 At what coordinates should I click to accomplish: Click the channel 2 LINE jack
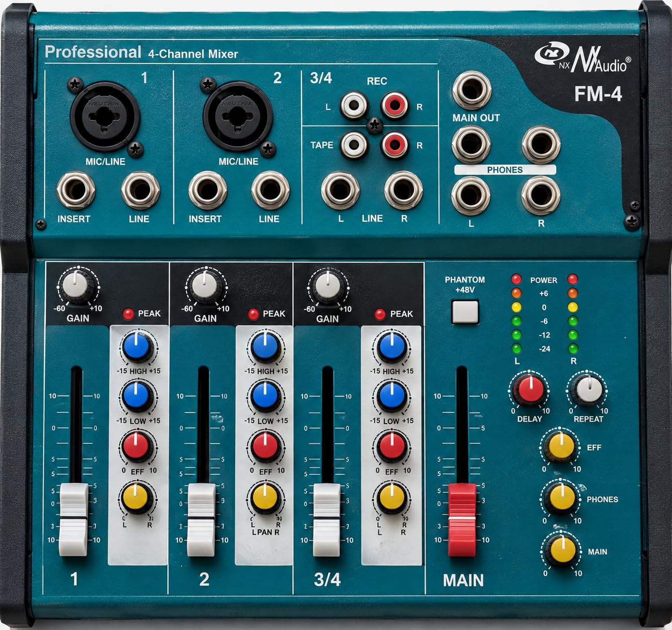270,190
